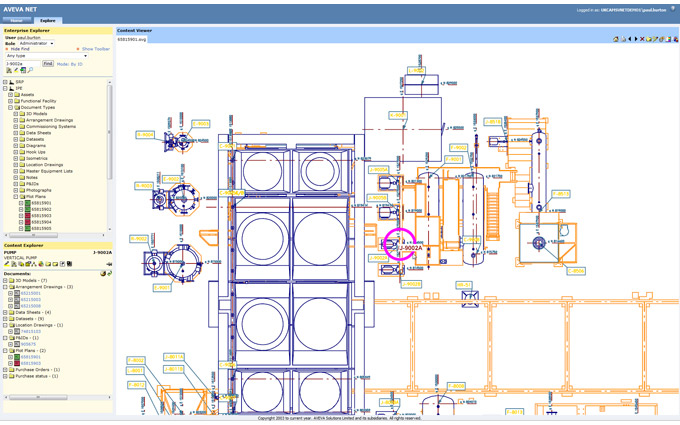The height and width of the screenshot is (425, 680).
Task: Click the Find button
Action: pyautogui.click(x=48, y=64)
